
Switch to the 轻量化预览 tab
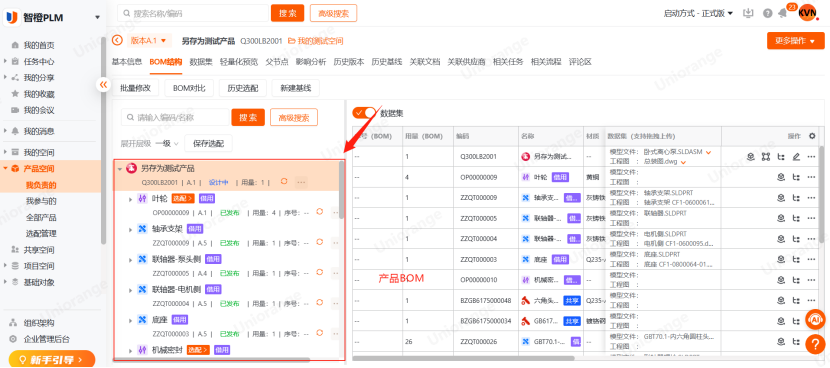pos(239,61)
